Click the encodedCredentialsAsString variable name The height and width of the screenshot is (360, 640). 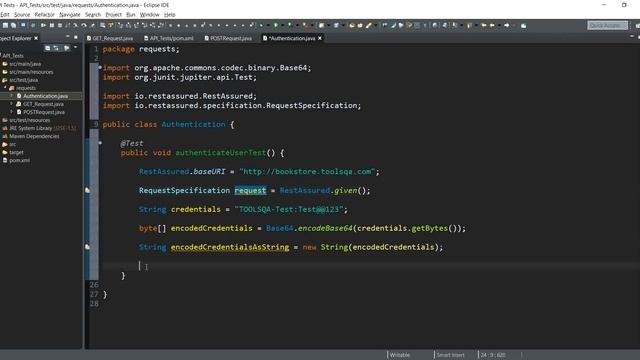[x=230, y=247]
